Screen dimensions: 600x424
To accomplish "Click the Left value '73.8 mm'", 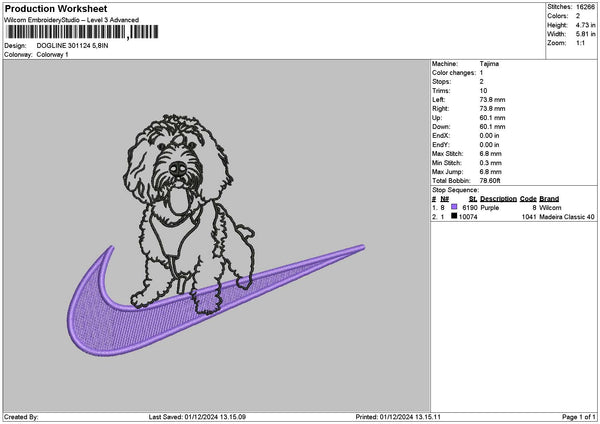I will pos(492,100).
